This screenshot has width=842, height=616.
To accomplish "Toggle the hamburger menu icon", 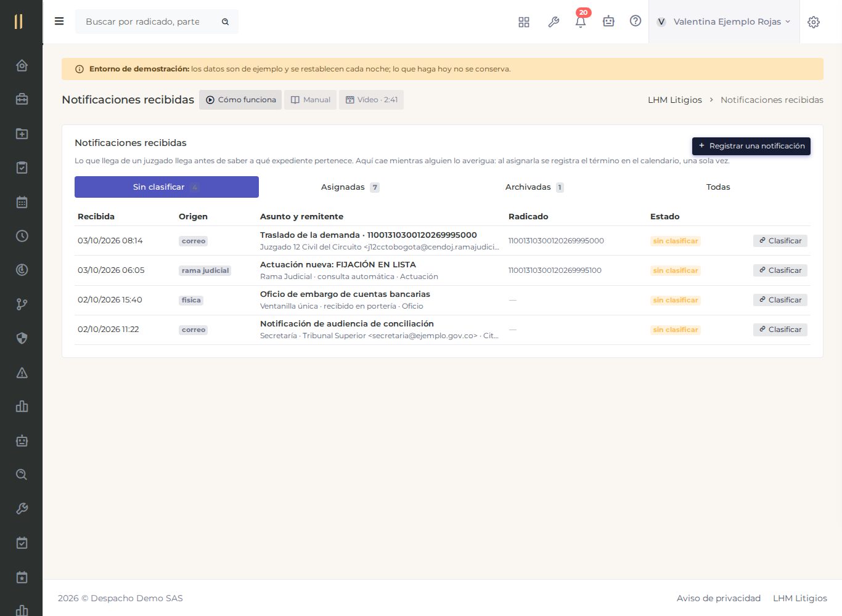I will tap(59, 22).
